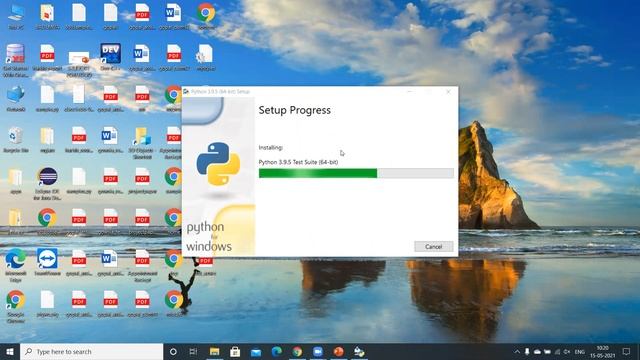The image size is (640, 360).
Task: Open the 'apps' folder on desktop
Action: pyautogui.click(x=16, y=180)
